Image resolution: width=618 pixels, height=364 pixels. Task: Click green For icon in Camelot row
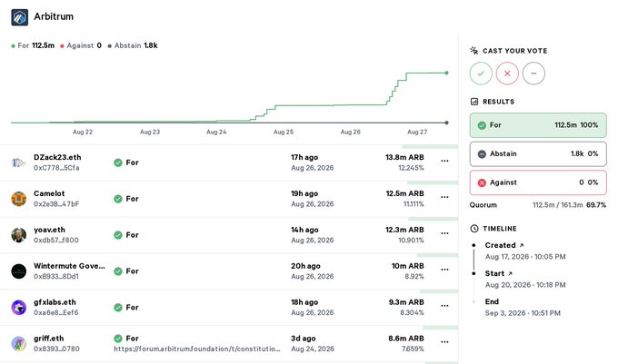click(x=118, y=199)
